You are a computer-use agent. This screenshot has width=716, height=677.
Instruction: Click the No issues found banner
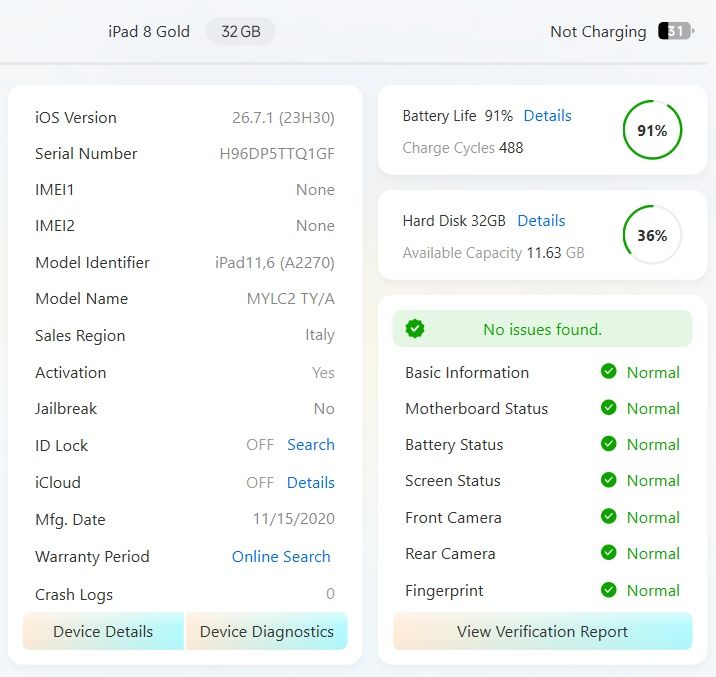(x=542, y=329)
